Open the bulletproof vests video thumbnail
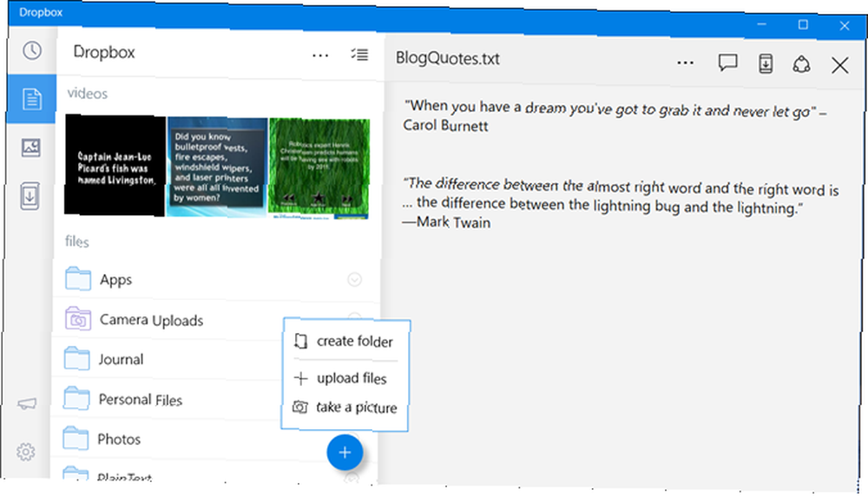This screenshot has height=496, width=868. click(217, 166)
